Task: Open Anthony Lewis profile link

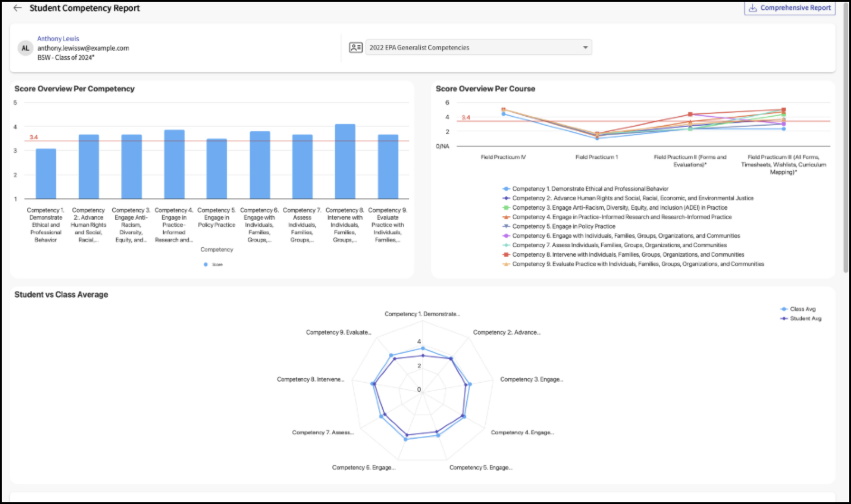Action: tap(58, 38)
